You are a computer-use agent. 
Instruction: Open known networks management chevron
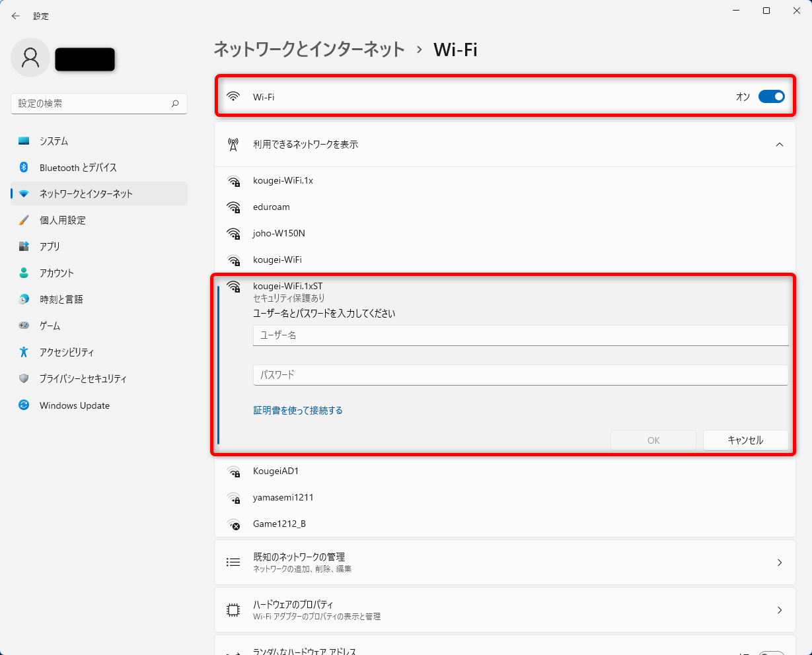[780, 563]
